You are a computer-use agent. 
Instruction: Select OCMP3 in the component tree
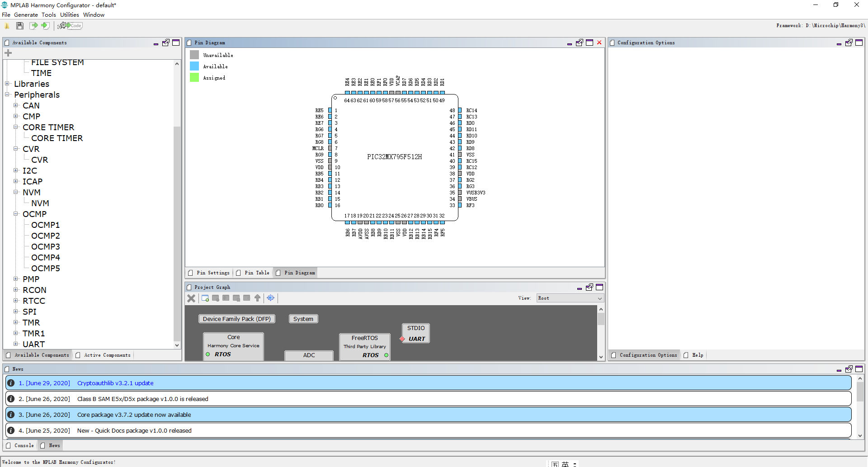point(46,246)
